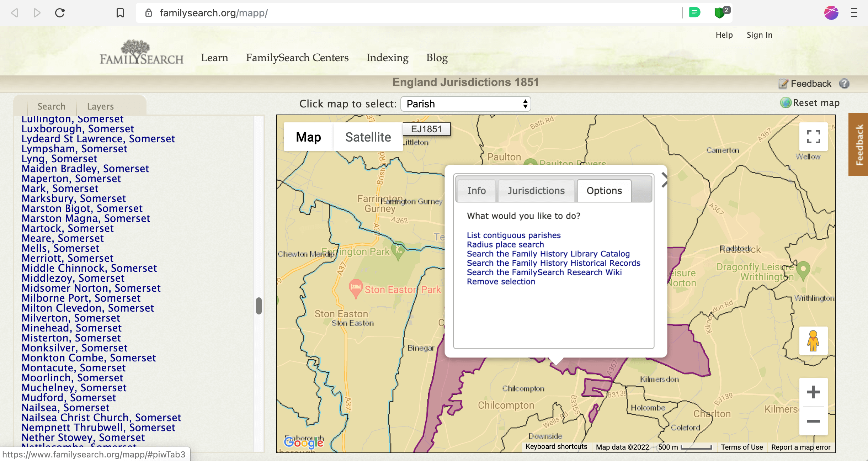This screenshot has width=868, height=461.
Task: Close the info popup with arrow
Action: (664, 180)
